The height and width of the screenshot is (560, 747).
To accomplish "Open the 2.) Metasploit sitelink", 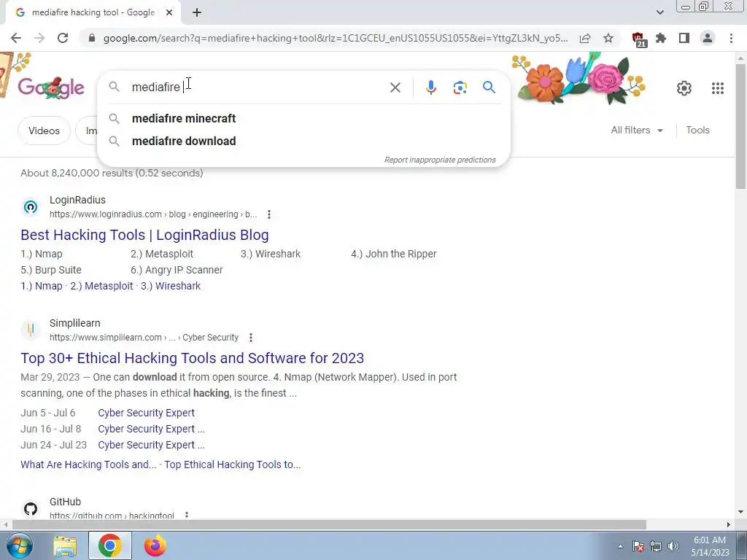I will click(101, 286).
